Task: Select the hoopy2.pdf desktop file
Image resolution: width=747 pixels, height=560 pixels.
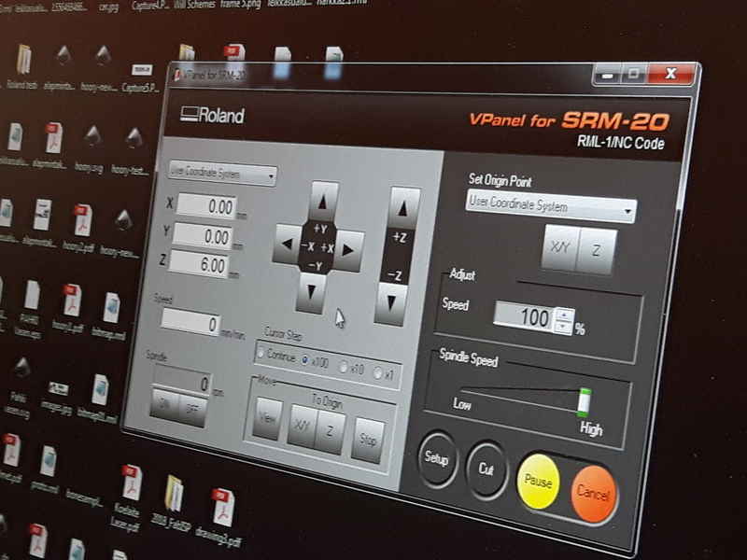Action: (x=81, y=228)
